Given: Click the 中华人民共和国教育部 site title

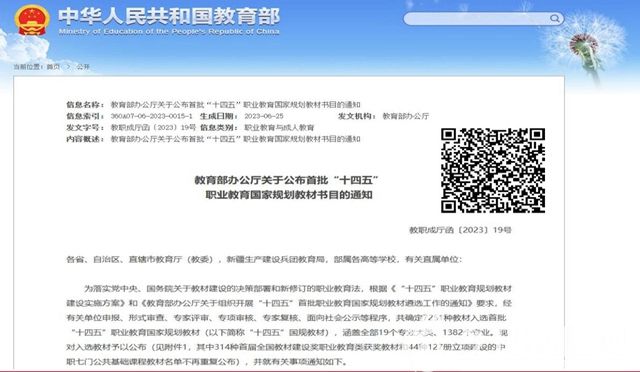Looking at the screenshot, I should (x=169, y=16).
